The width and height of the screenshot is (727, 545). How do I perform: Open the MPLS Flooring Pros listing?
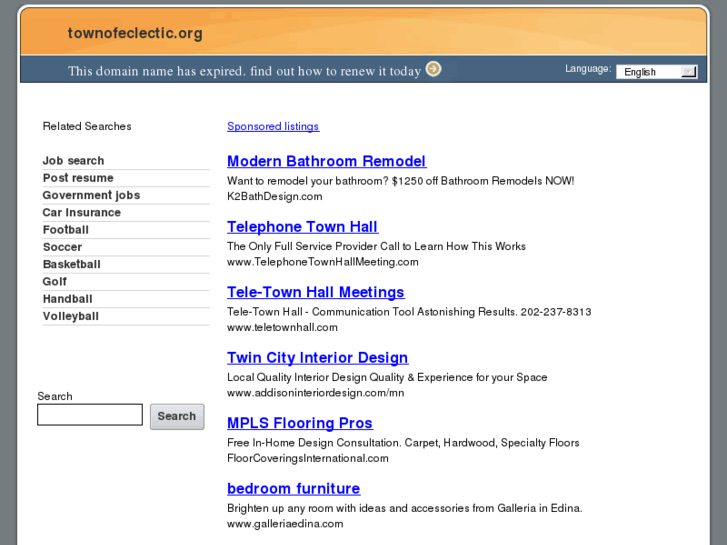pos(300,423)
